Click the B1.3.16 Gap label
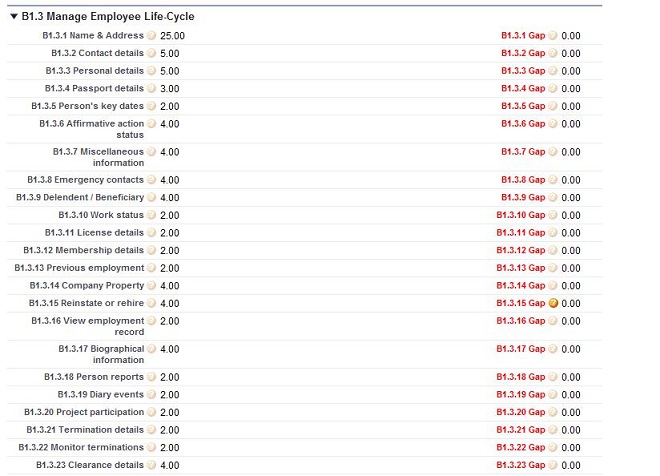This screenshot has width=660, height=476. coord(521,321)
